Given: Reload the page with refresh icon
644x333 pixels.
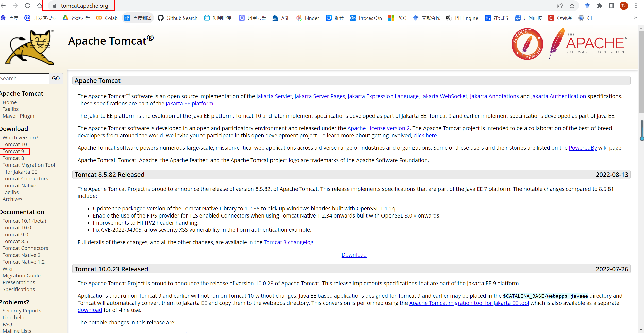Looking at the screenshot, I should [x=27, y=6].
